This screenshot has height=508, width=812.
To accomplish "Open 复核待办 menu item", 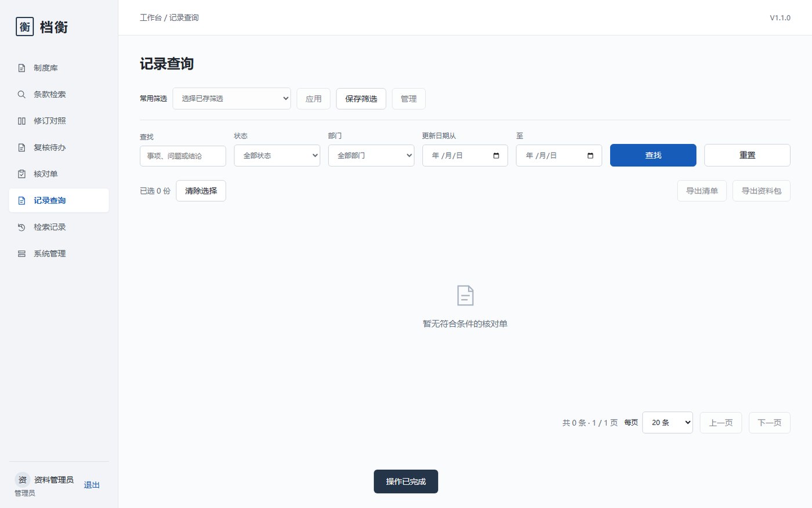I will tap(59, 147).
